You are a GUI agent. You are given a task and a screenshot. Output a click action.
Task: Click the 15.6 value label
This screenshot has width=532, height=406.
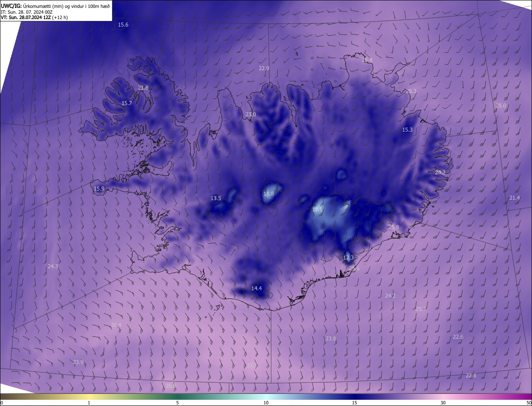click(123, 25)
